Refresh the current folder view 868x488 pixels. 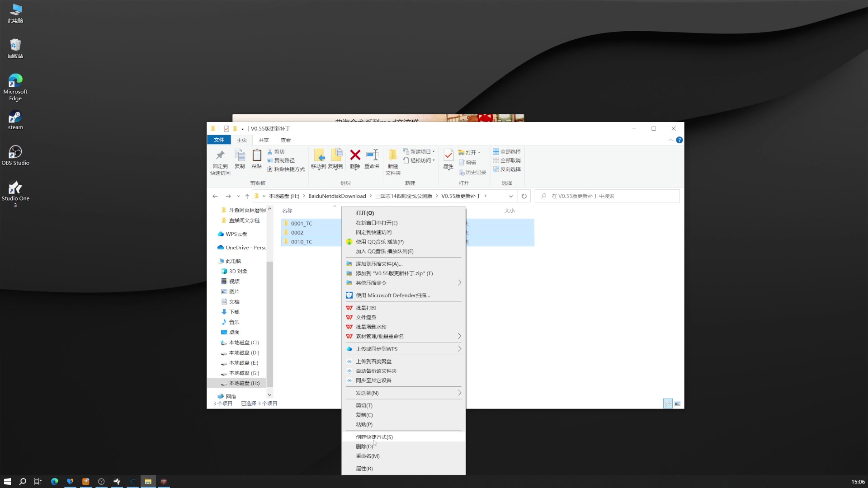(524, 196)
